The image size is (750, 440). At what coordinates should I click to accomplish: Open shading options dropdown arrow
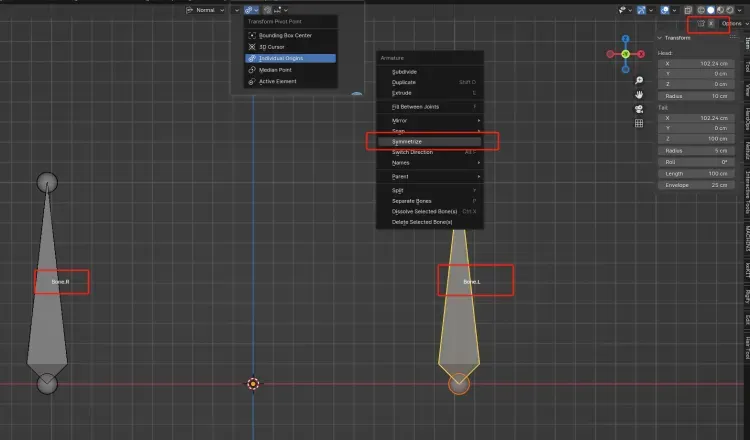point(740,10)
